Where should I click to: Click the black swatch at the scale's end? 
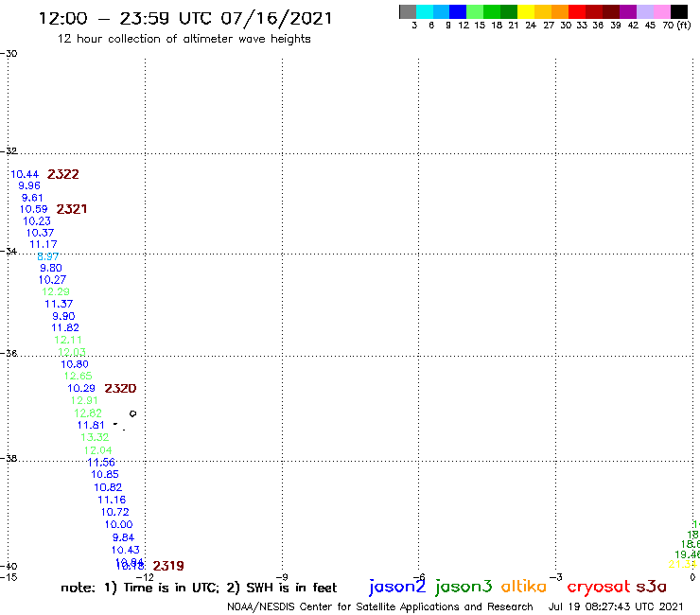[678, 11]
